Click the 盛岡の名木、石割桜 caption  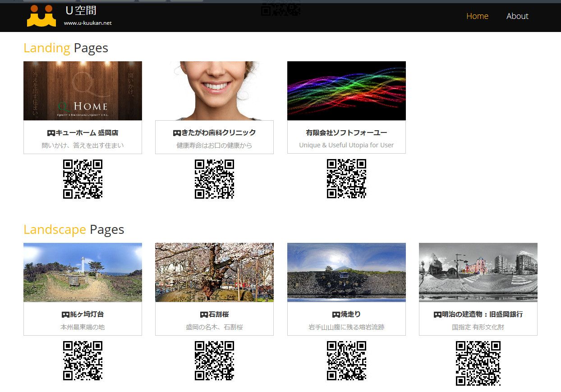pos(214,327)
